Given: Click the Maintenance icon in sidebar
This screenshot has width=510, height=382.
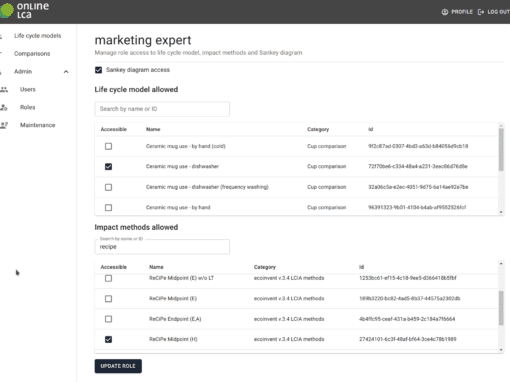Looking at the screenshot, I should [x=4, y=125].
